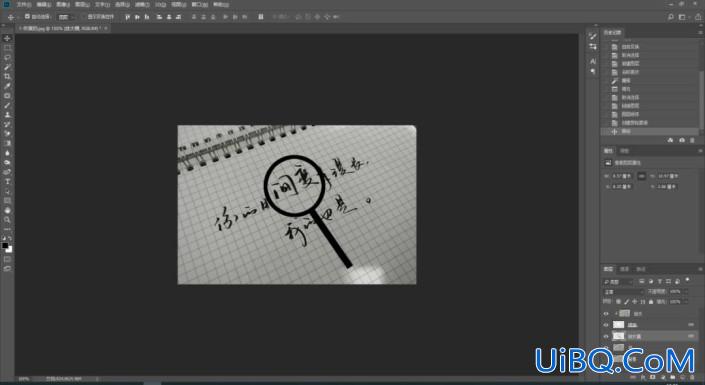This screenshot has width=705, height=385.
Task: Hide the selected highlighted layer's eye icon
Action: tap(606, 336)
